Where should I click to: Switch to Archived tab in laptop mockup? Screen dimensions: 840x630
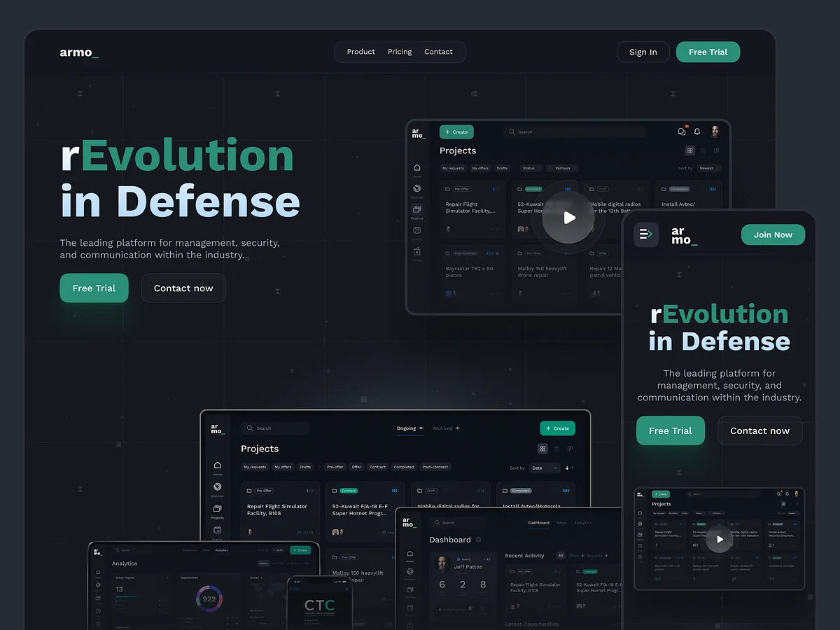[x=446, y=428]
